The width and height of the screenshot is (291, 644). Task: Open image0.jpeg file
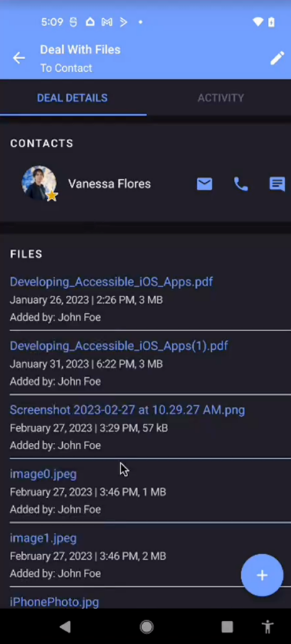point(43,474)
